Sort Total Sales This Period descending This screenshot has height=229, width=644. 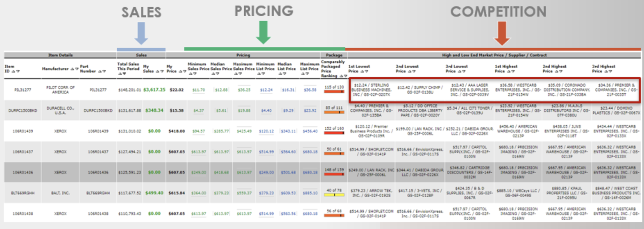click(124, 74)
